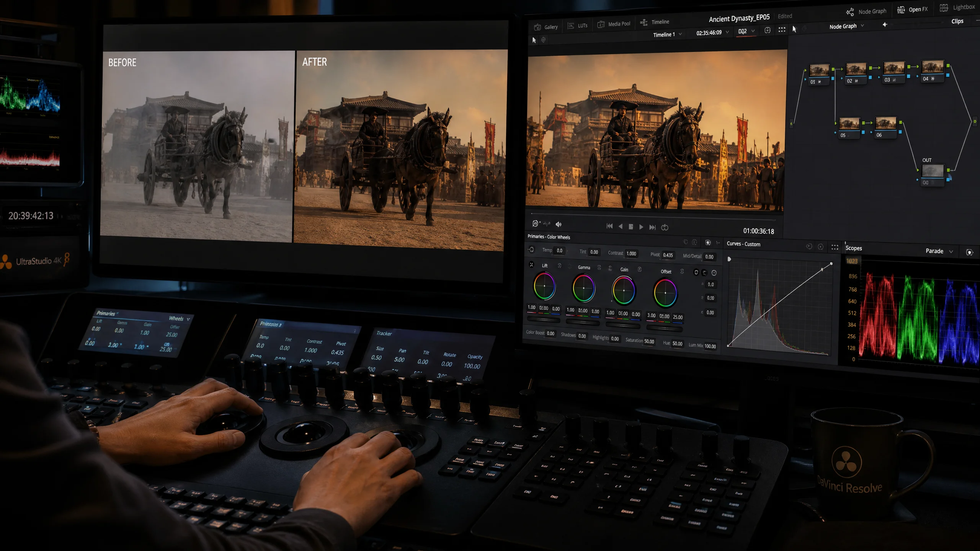Click the Hue value field
Image resolution: width=980 pixels, height=551 pixels.
678,344
